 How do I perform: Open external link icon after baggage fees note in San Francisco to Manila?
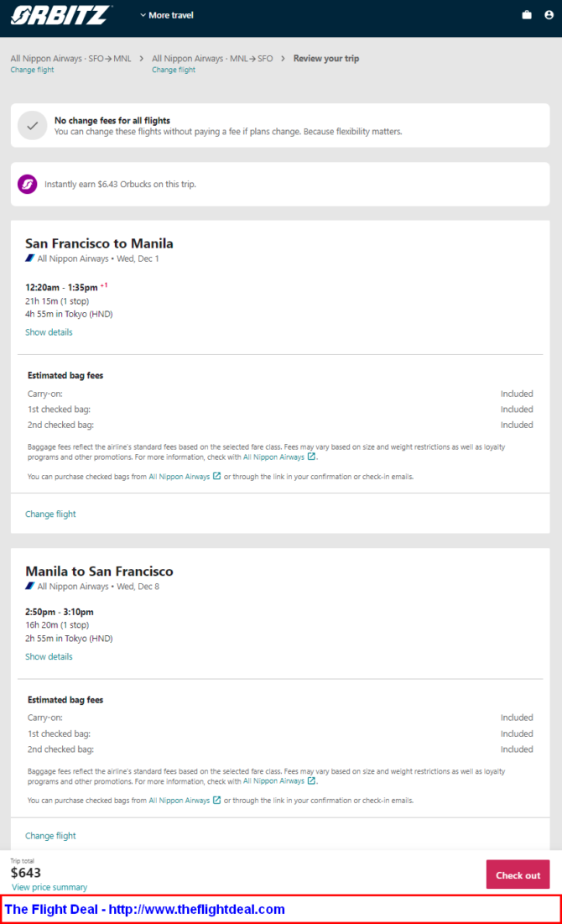[312, 457]
